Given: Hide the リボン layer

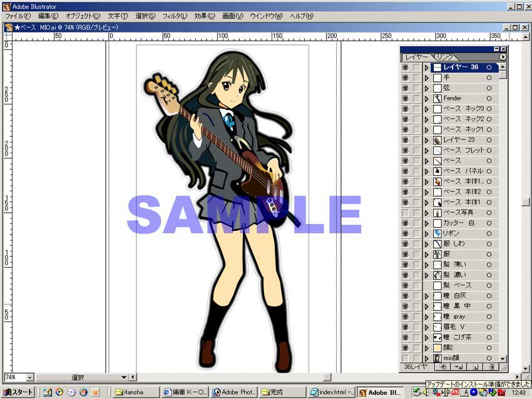Looking at the screenshot, I should click(x=405, y=233).
